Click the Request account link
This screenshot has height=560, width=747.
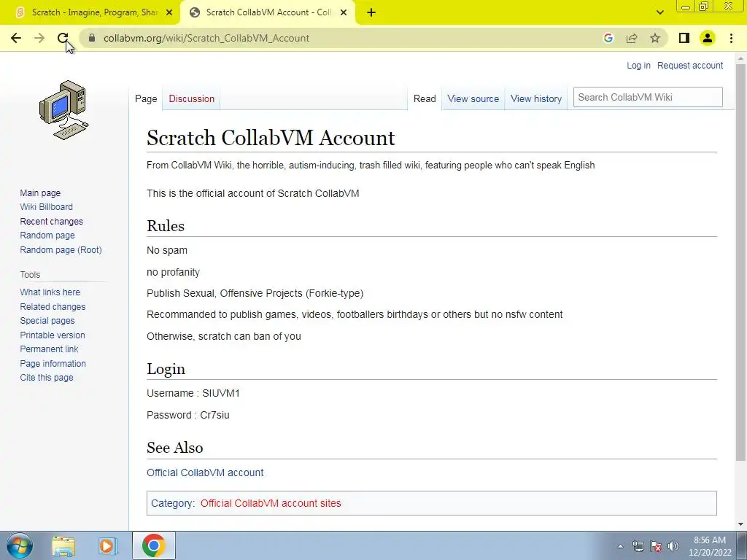[x=690, y=65]
